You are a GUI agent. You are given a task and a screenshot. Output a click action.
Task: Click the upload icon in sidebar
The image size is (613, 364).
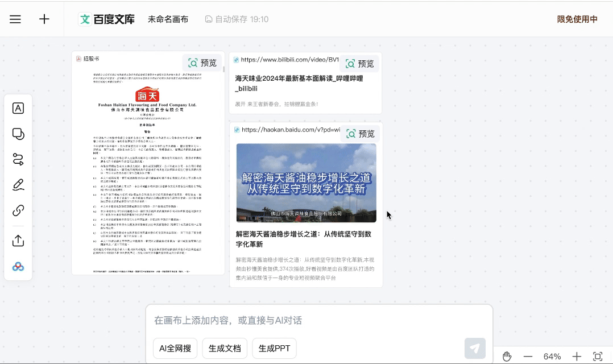tap(18, 241)
